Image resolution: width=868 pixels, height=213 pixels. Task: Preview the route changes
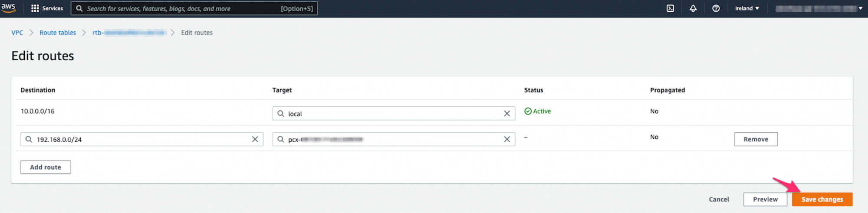tap(765, 199)
